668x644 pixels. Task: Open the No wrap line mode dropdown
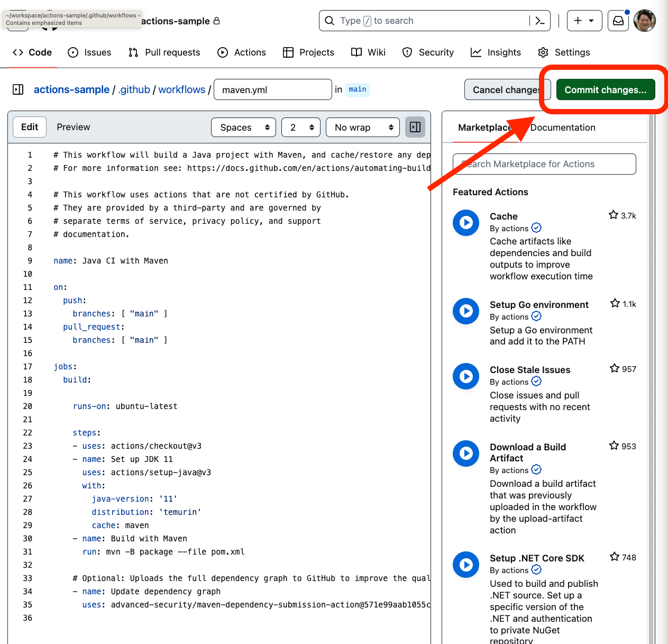coord(363,127)
